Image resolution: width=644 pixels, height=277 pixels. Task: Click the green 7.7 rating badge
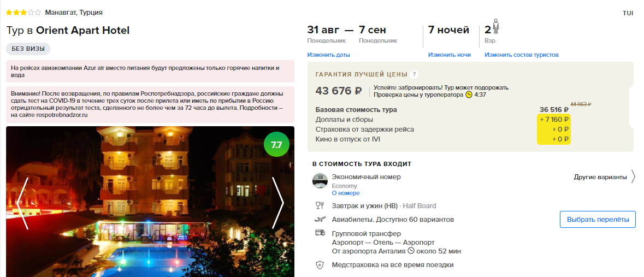click(276, 144)
